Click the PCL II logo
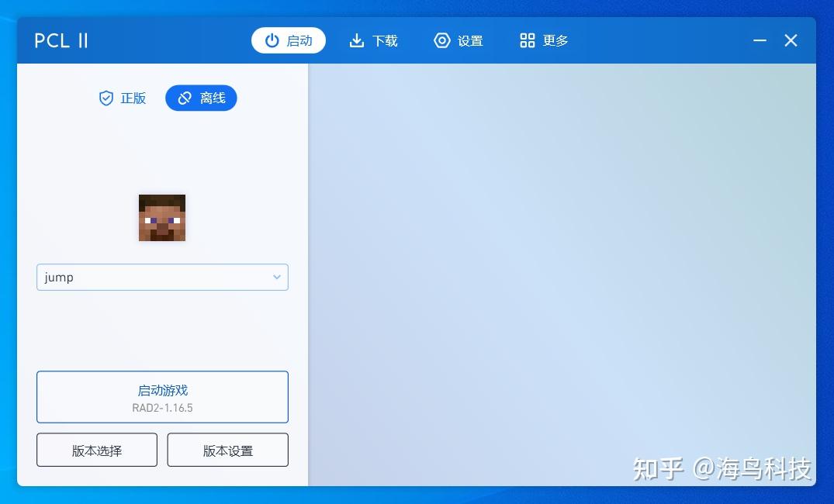 coord(61,40)
